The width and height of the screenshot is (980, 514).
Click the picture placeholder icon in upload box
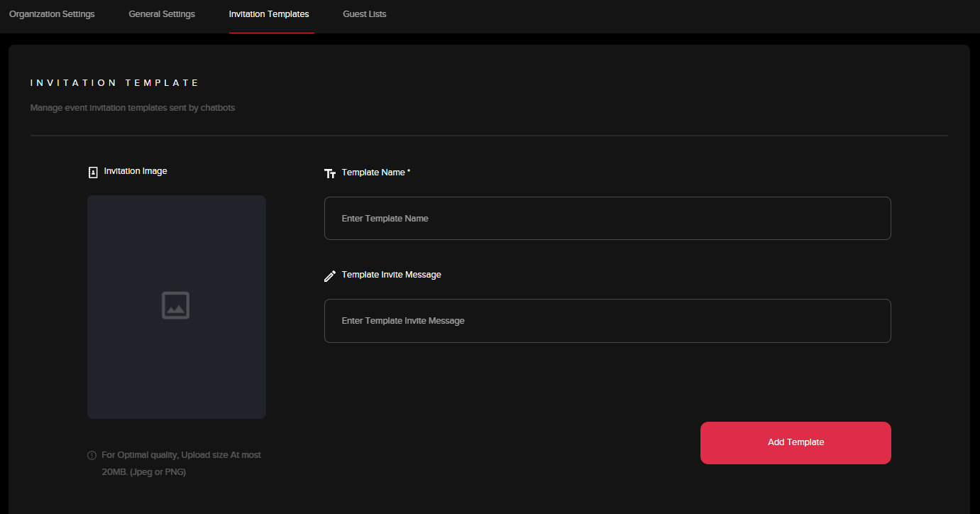175,305
